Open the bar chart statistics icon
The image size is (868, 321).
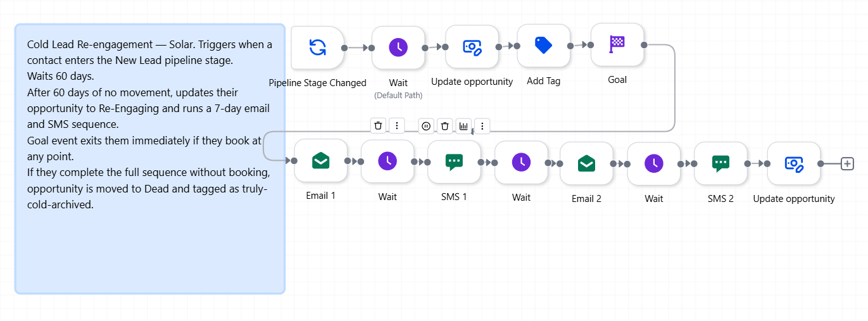click(x=463, y=126)
